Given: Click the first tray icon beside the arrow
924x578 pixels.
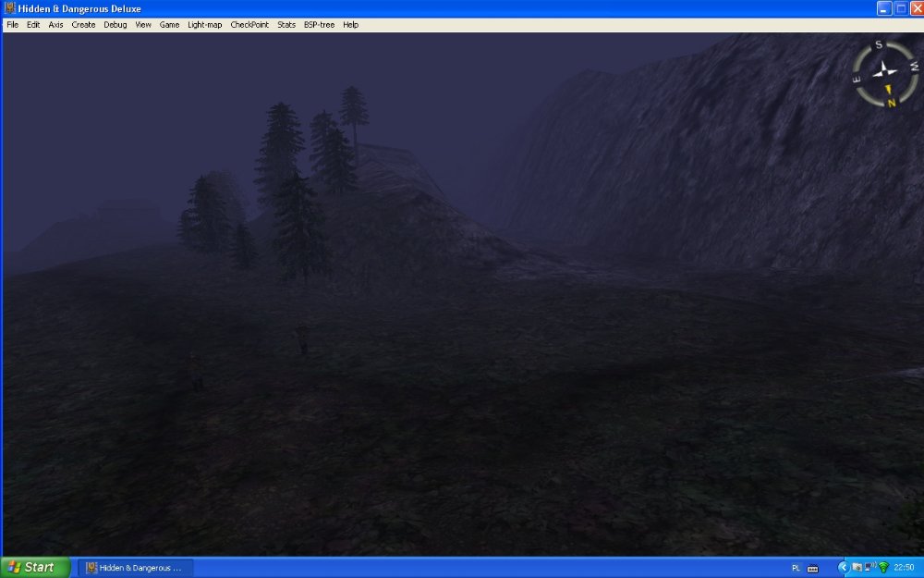Looking at the screenshot, I should click(857, 567).
